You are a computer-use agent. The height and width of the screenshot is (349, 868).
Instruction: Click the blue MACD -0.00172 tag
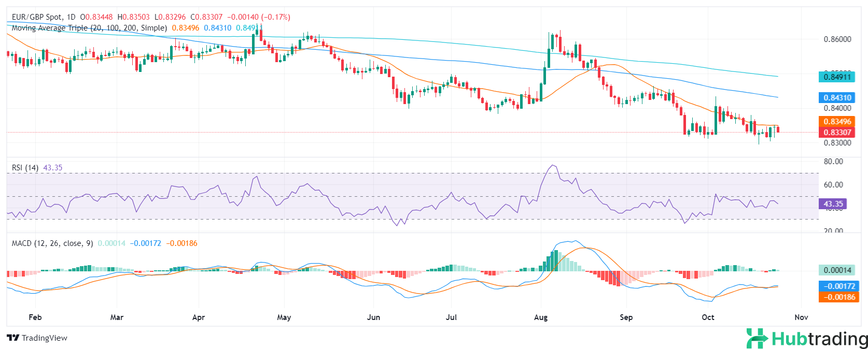pos(838,286)
